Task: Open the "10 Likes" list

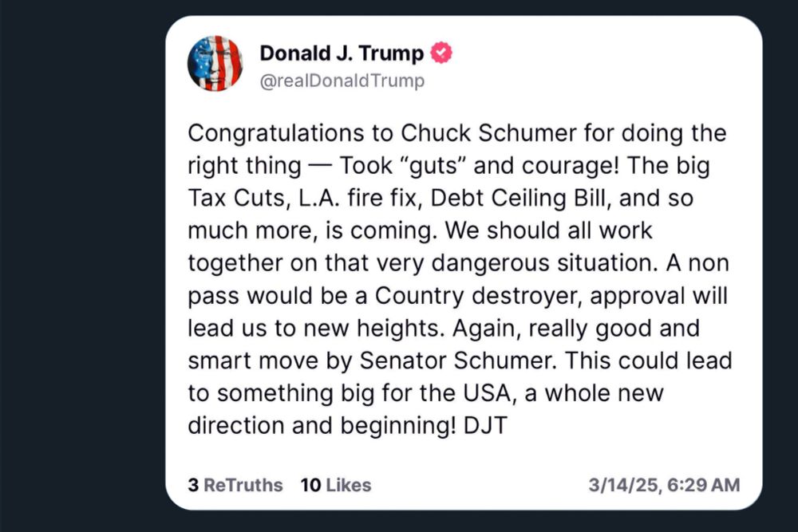Action: click(x=336, y=485)
